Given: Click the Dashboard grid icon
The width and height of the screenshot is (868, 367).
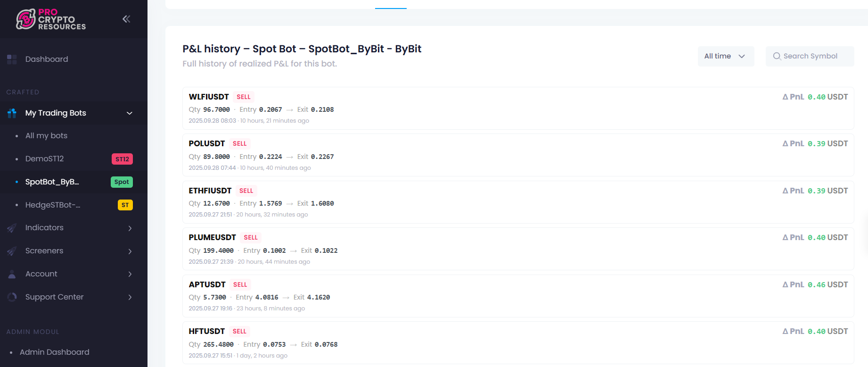Looking at the screenshot, I should click(12, 59).
